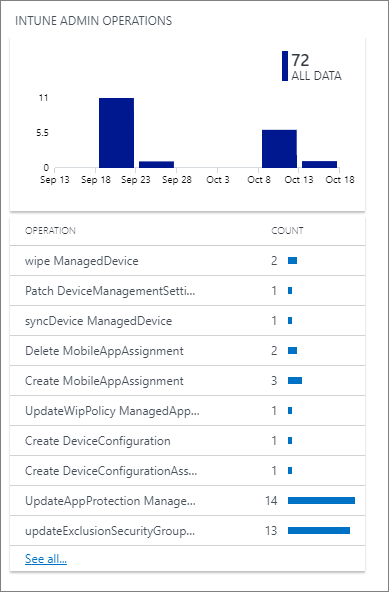The width and height of the screenshot is (389, 592).
Task: Click the chart bar after Oct 8
Action: 279,149
